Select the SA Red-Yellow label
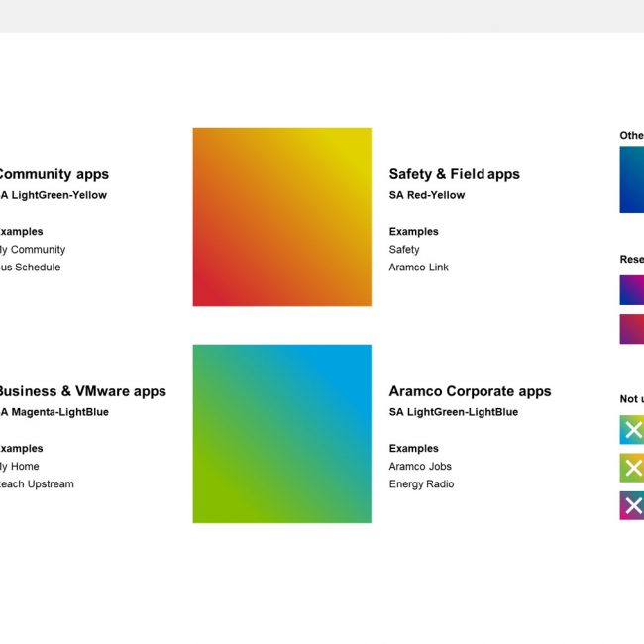Image resolution: width=644 pixels, height=644 pixels. tap(426, 195)
